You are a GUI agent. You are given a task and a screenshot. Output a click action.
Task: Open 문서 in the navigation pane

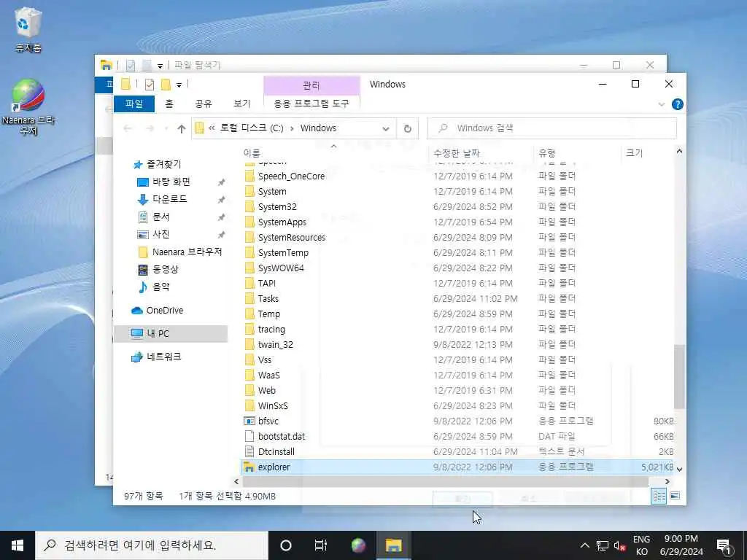153,217
